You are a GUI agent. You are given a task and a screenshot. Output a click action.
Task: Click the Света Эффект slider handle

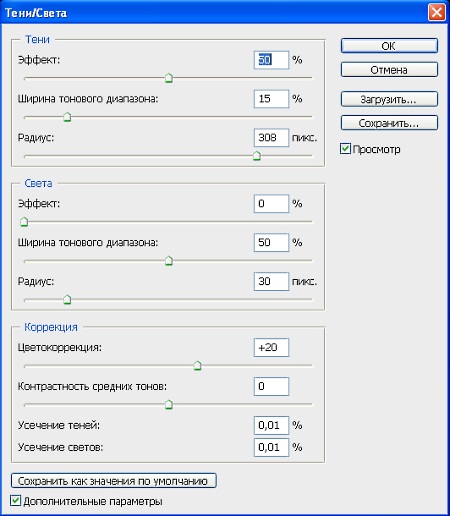pos(24,222)
